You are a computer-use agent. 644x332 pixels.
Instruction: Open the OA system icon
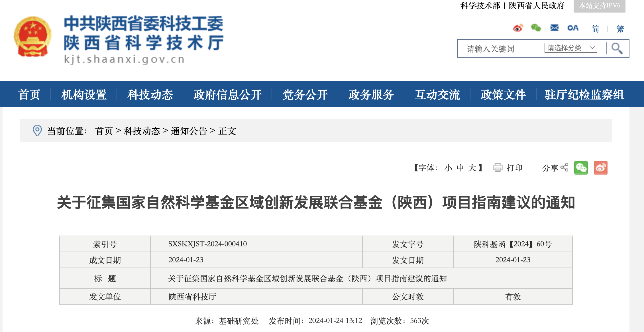[573, 28]
